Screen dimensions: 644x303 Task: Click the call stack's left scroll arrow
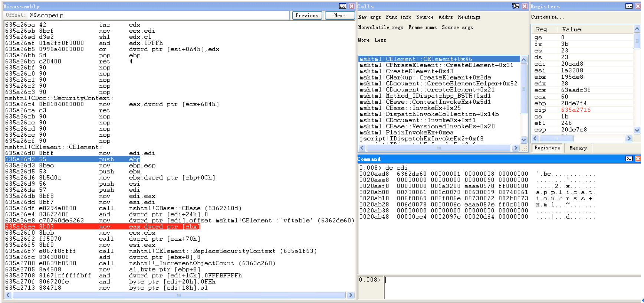pyautogui.click(x=362, y=148)
